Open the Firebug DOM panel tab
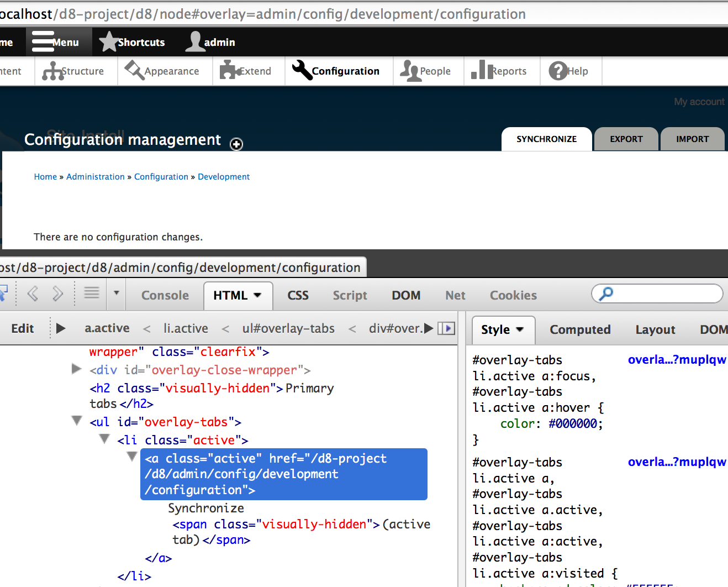 tap(406, 296)
